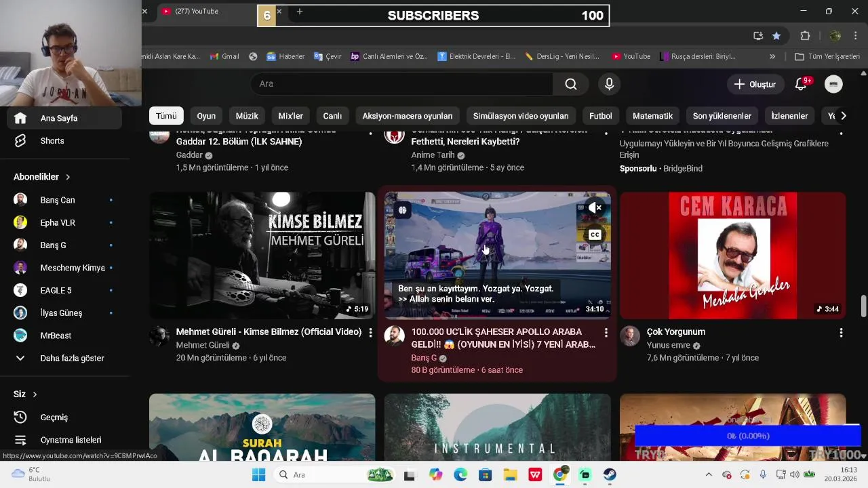Open the WPS Office taskbar icon
The height and width of the screenshot is (488, 868).
point(535,475)
